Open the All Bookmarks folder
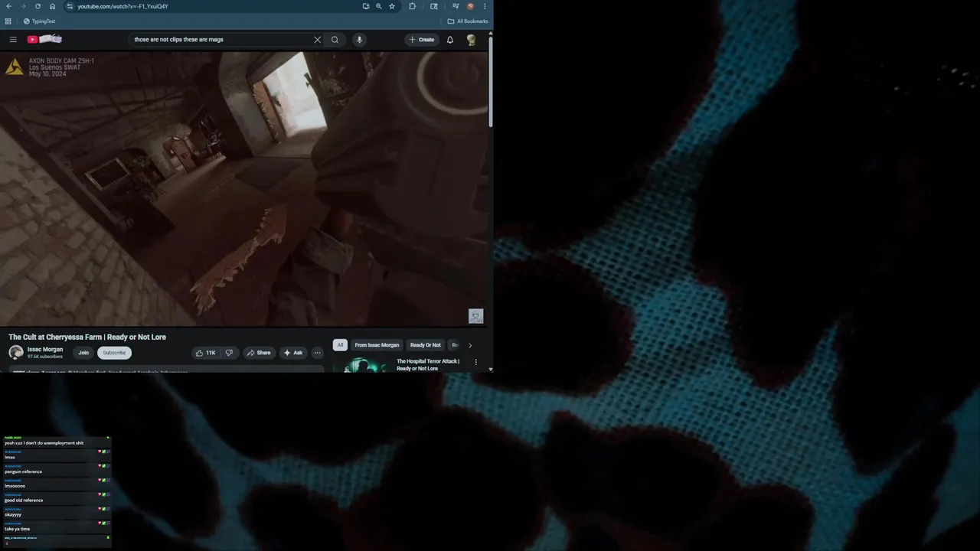Screen dimensions: 980x551 [x=468, y=21]
